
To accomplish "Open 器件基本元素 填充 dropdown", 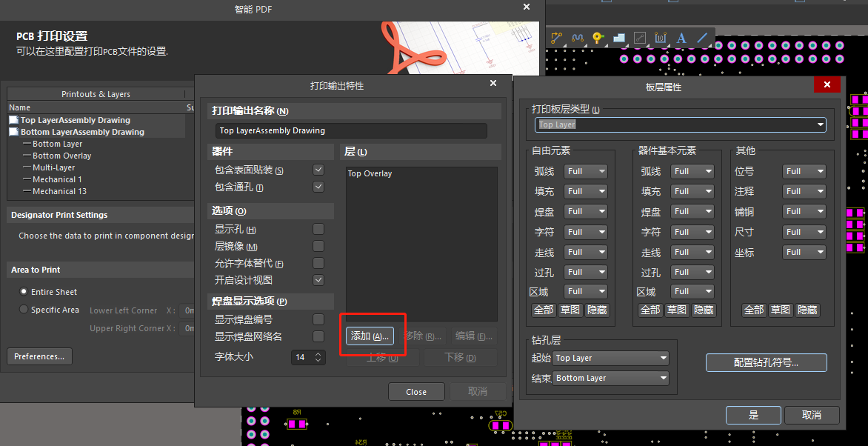I will coord(692,191).
